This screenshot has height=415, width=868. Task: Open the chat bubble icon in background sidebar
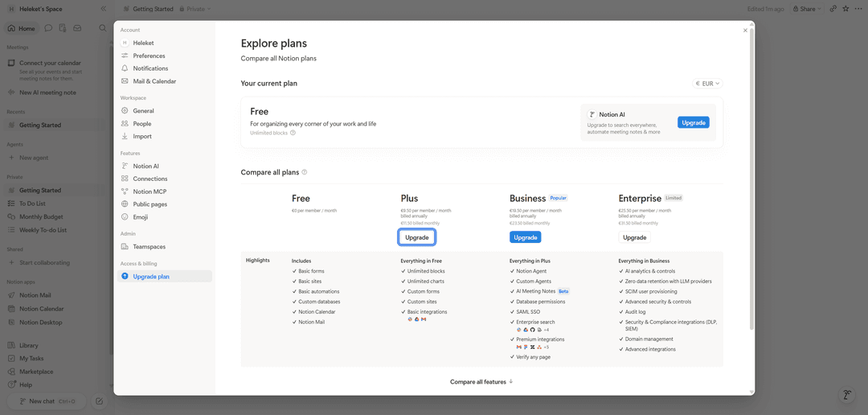tap(49, 28)
